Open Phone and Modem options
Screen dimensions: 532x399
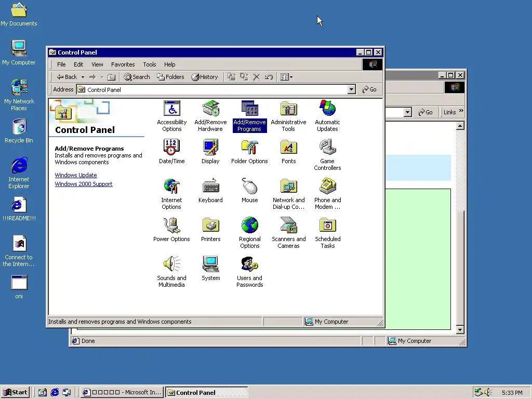(x=327, y=194)
